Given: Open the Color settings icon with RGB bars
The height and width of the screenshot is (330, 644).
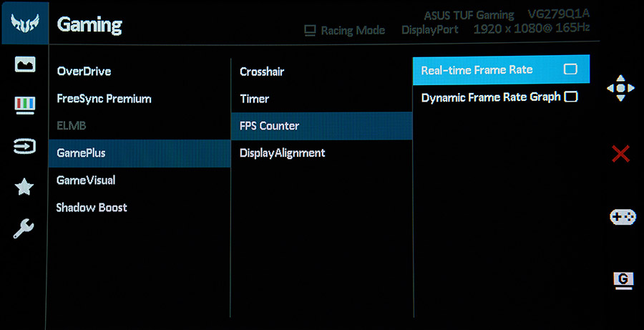Looking at the screenshot, I should pyautogui.click(x=24, y=105).
